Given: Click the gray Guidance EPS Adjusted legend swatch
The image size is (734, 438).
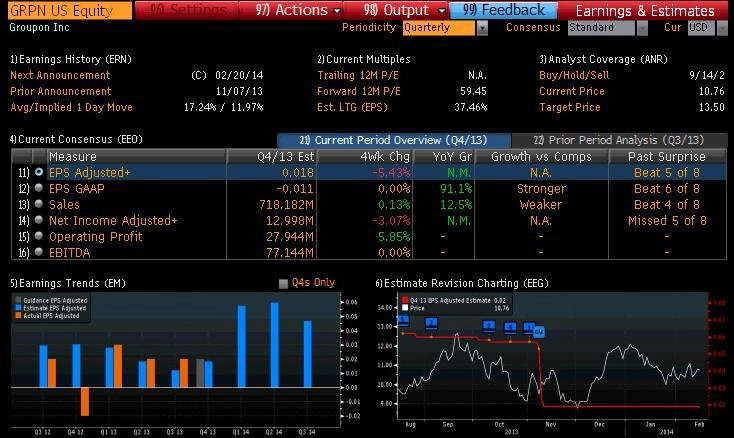Looking at the screenshot, I should coord(18,300).
